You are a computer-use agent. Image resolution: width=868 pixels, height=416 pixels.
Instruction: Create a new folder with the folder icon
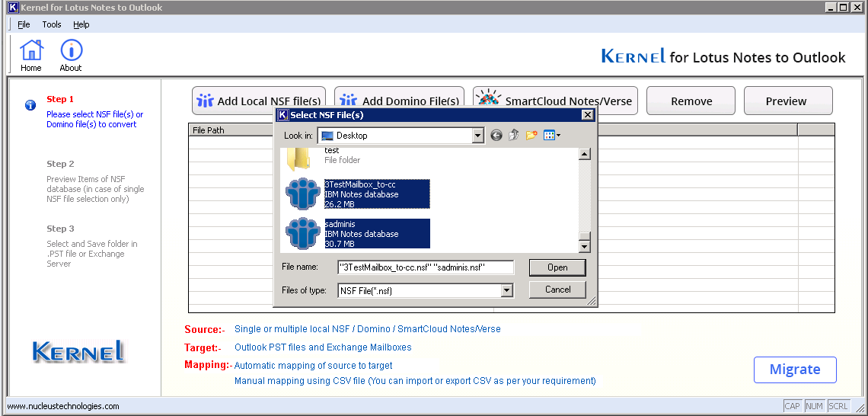[x=531, y=136]
